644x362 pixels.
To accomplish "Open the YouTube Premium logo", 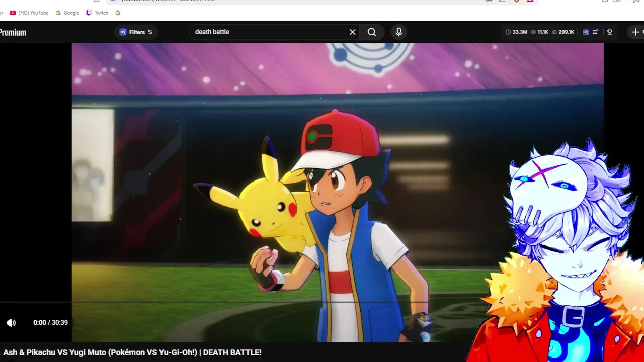I will [13, 32].
